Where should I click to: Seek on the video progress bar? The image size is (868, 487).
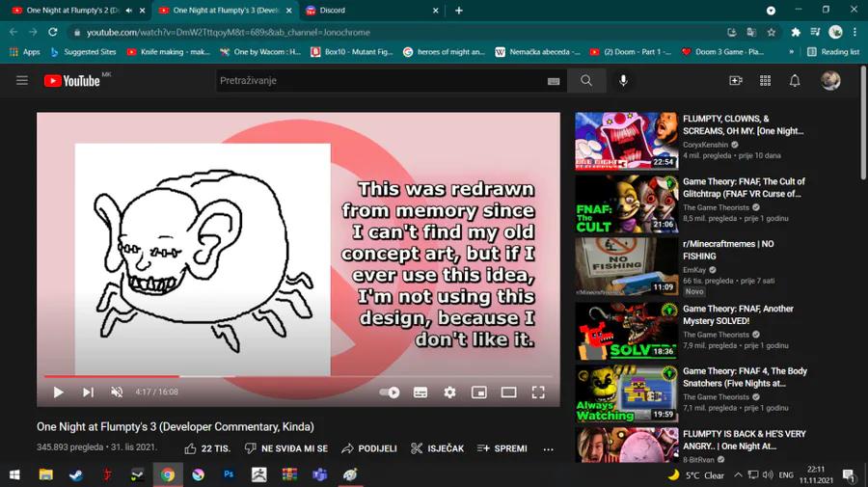(x=299, y=376)
